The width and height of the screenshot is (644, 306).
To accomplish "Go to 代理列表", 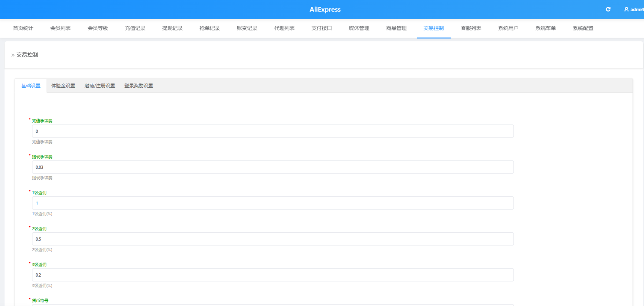I will 284,28.
